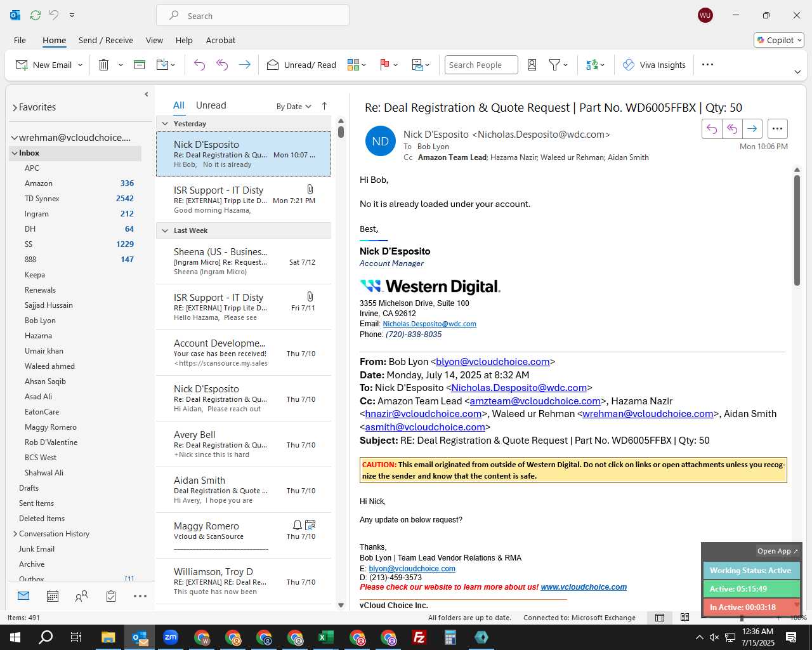Collapse the folder pane arrow
The width and height of the screenshot is (812, 650).
(x=147, y=95)
